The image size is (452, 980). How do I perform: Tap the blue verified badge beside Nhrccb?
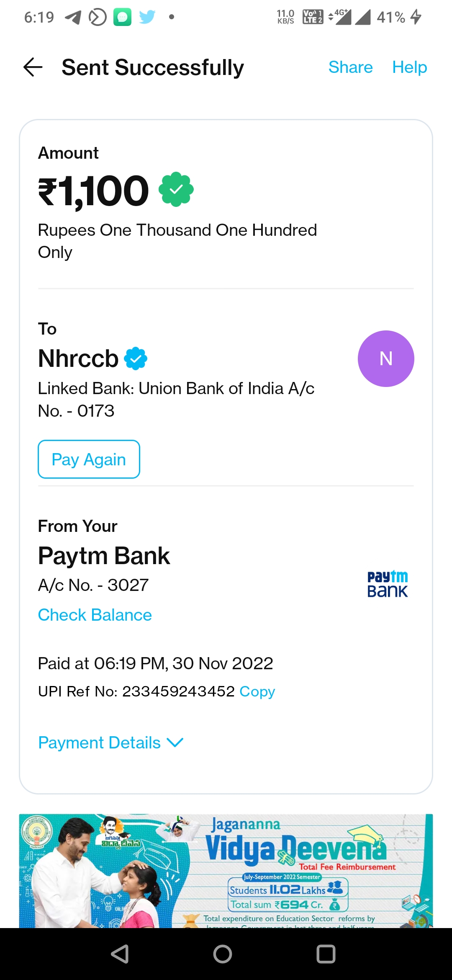pos(136,358)
